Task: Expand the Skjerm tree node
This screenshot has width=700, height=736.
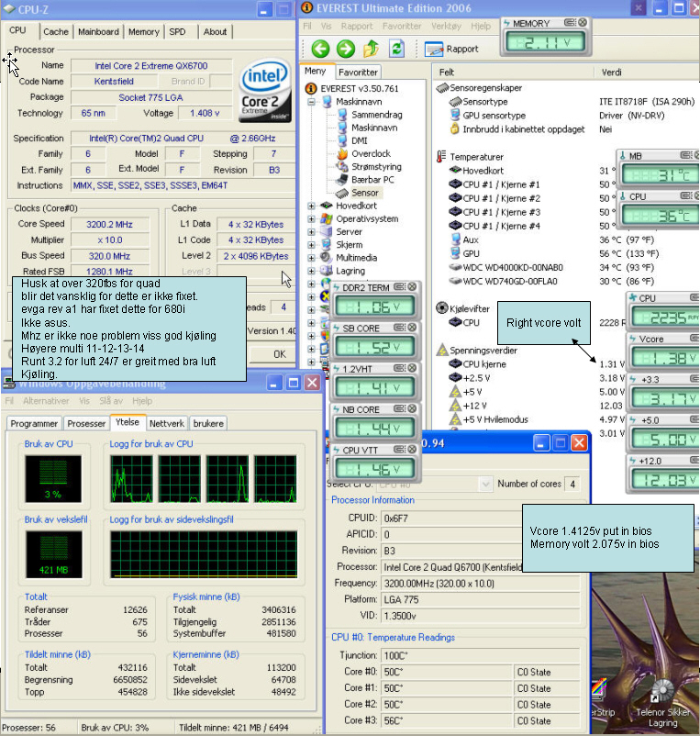Action: tap(311, 245)
